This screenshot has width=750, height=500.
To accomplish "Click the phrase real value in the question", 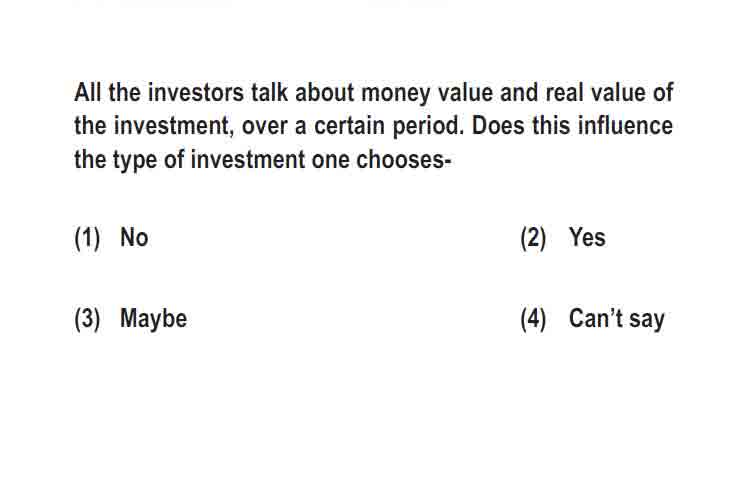I will tap(592, 92).
